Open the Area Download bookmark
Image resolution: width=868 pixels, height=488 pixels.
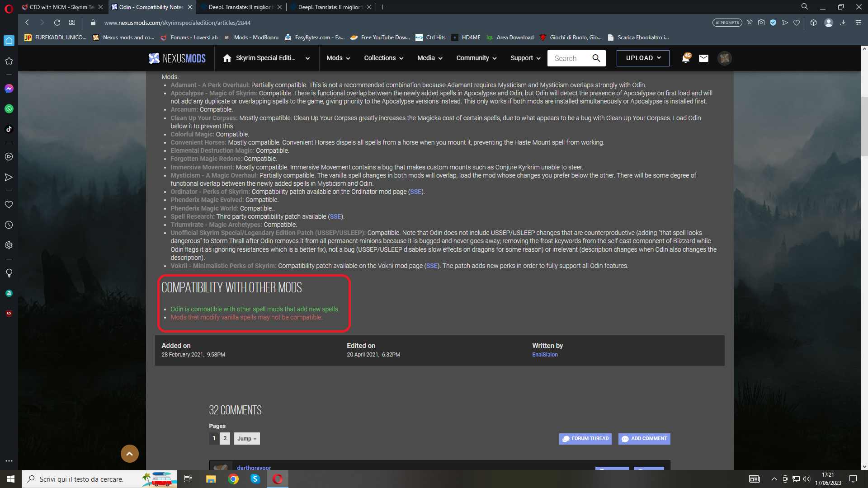[x=510, y=38]
